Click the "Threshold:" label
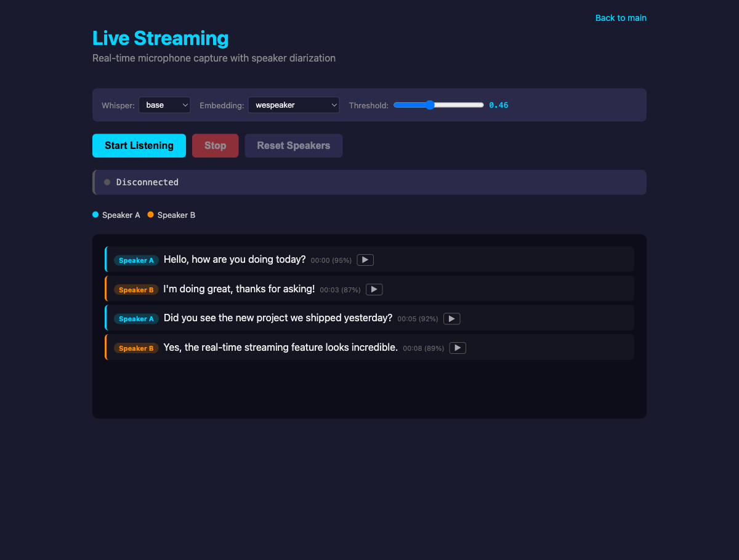This screenshot has height=560, width=739. [x=369, y=105]
